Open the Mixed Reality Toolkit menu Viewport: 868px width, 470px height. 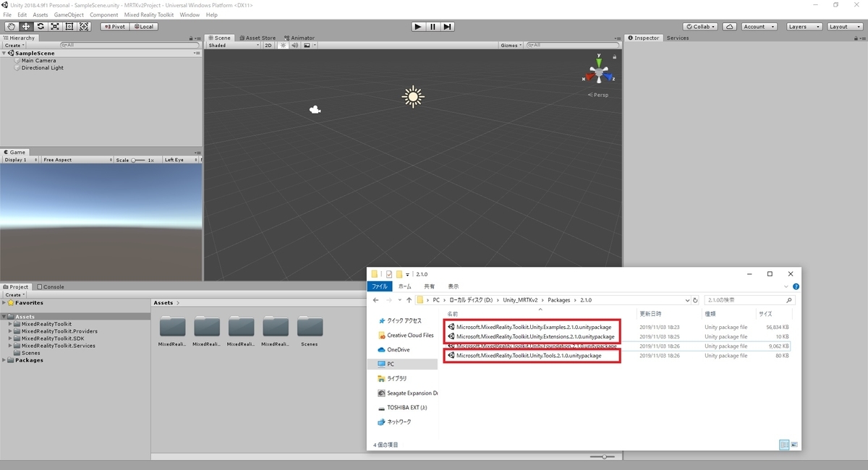point(149,14)
